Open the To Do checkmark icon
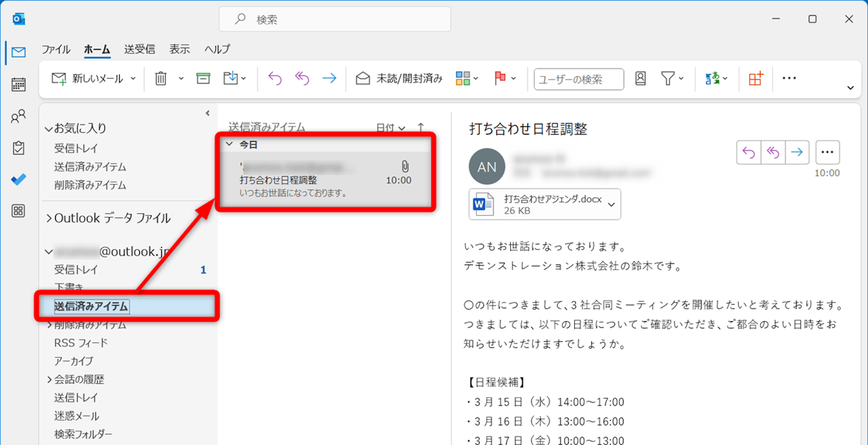The width and height of the screenshot is (868, 445). point(18,179)
